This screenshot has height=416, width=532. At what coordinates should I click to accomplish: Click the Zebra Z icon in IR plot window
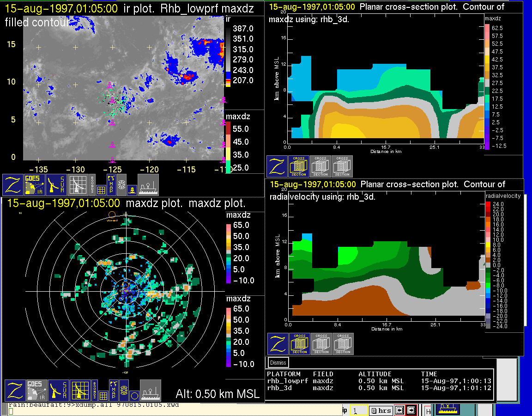point(13,184)
